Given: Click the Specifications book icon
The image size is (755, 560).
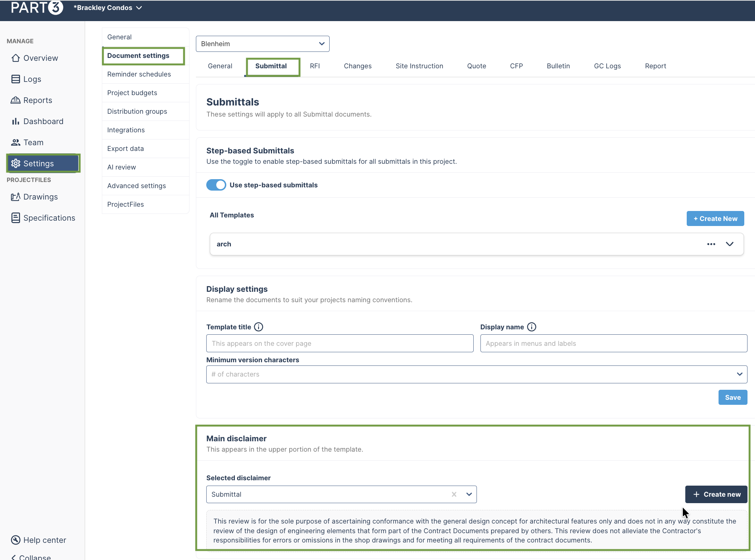Looking at the screenshot, I should pyautogui.click(x=15, y=218).
